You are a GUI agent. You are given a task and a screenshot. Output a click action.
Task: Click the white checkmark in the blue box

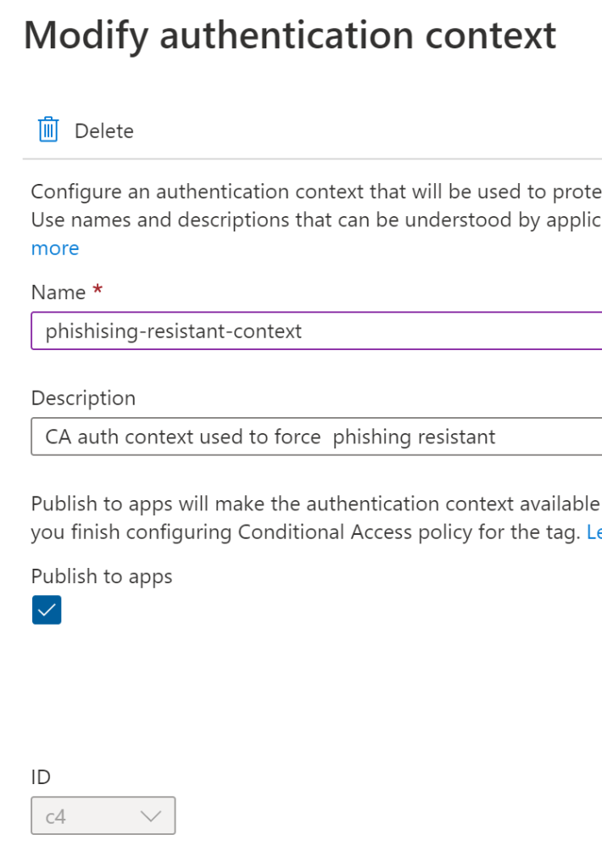47,610
